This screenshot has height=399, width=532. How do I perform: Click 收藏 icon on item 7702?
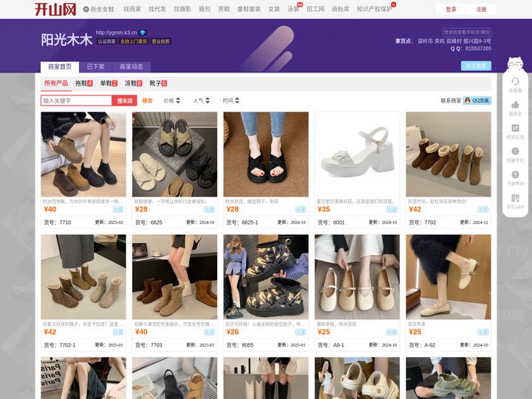[x=483, y=209]
